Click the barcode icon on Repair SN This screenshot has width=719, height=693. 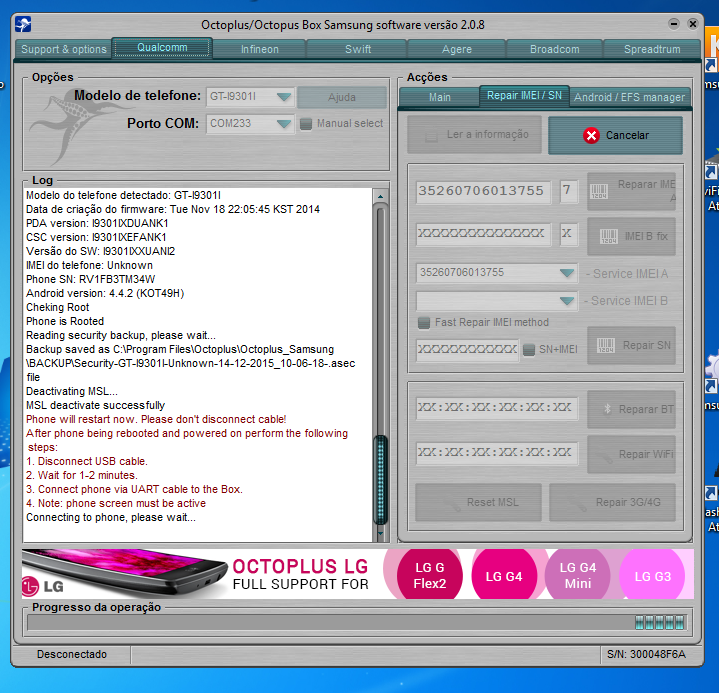click(606, 345)
